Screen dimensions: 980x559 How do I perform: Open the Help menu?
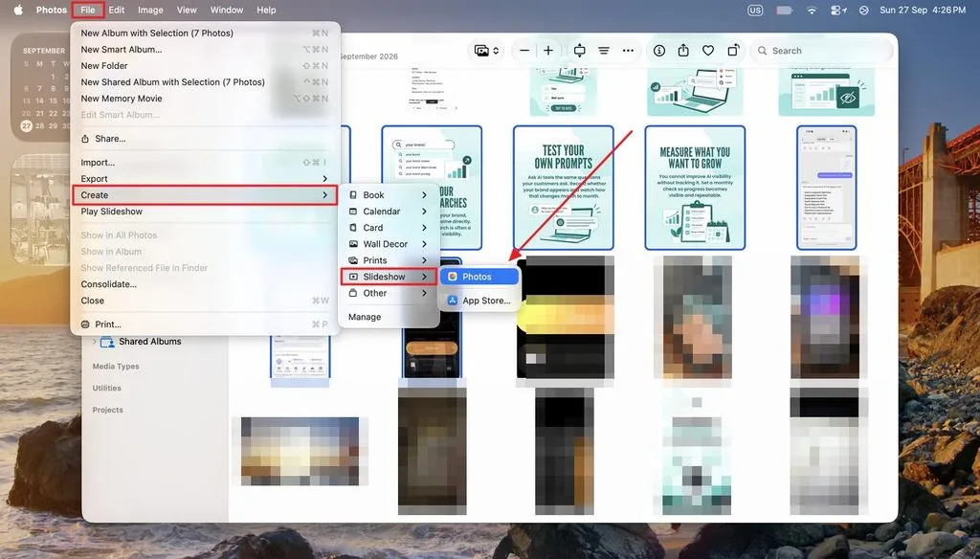(x=266, y=10)
